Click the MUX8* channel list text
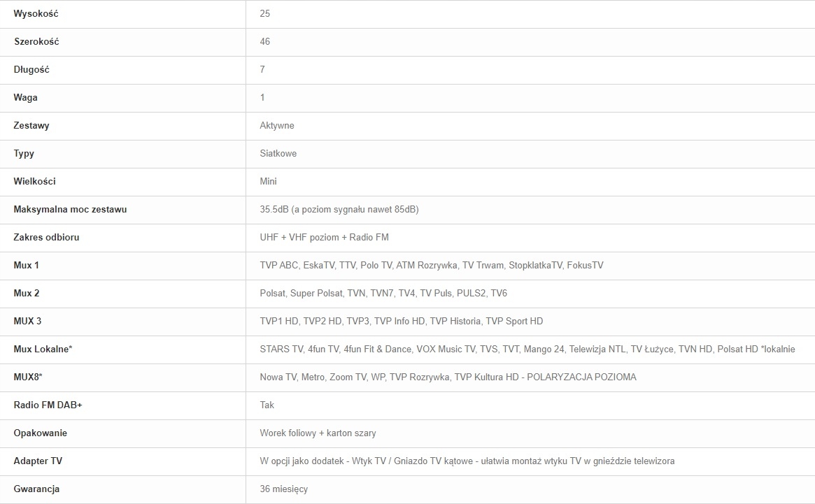815x504 pixels. click(x=448, y=377)
